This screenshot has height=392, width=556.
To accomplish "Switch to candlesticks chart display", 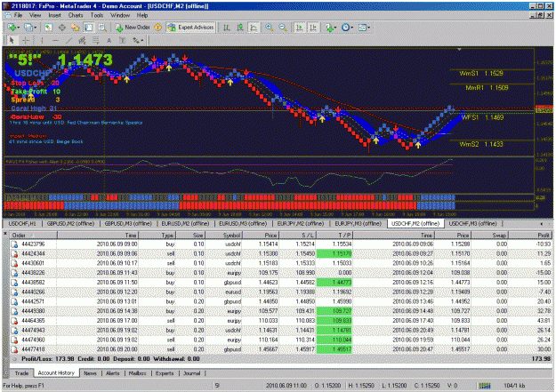I will [240, 28].
